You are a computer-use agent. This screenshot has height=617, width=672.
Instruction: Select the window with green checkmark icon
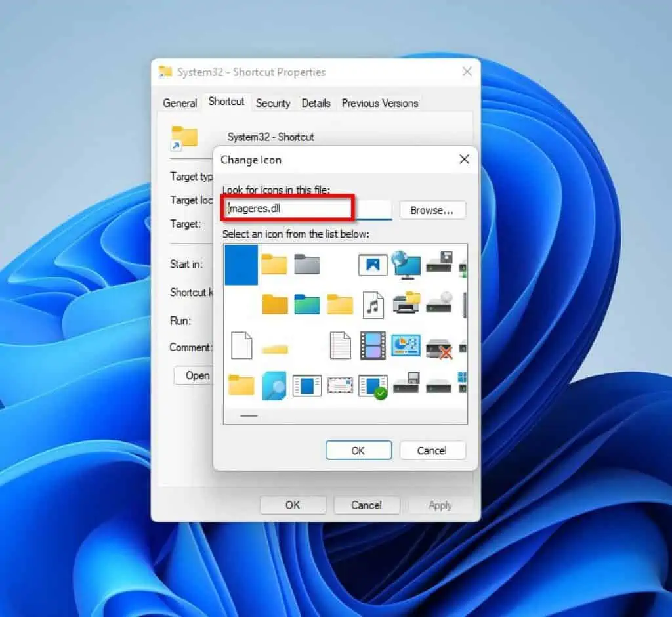(373, 386)
